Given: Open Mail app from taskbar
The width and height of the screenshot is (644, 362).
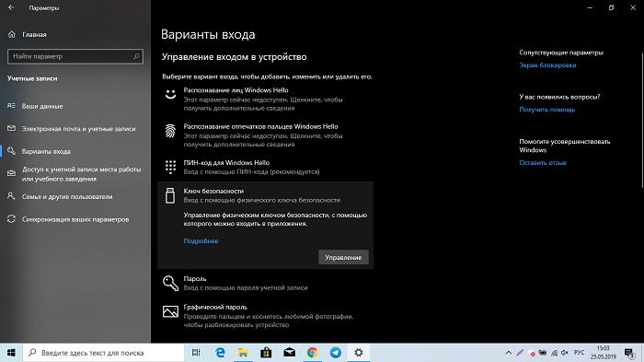Looking at the screenshot, I should 289,353.
